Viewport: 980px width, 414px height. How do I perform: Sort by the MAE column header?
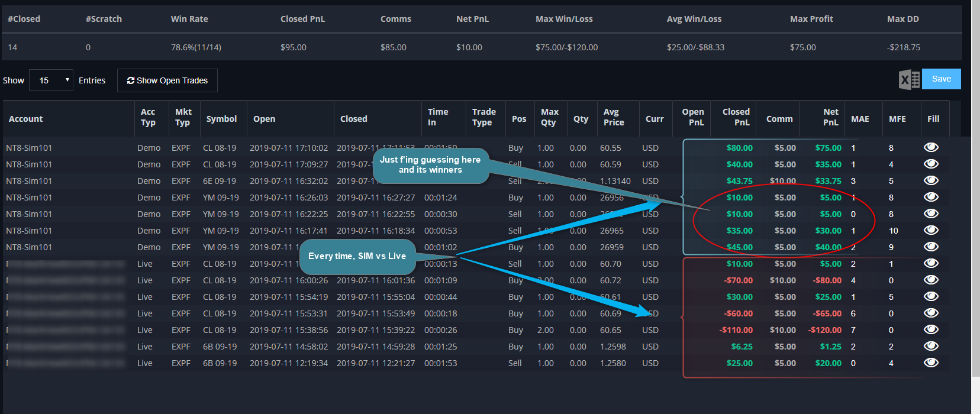pyautogui.click(x=863, y=119)
